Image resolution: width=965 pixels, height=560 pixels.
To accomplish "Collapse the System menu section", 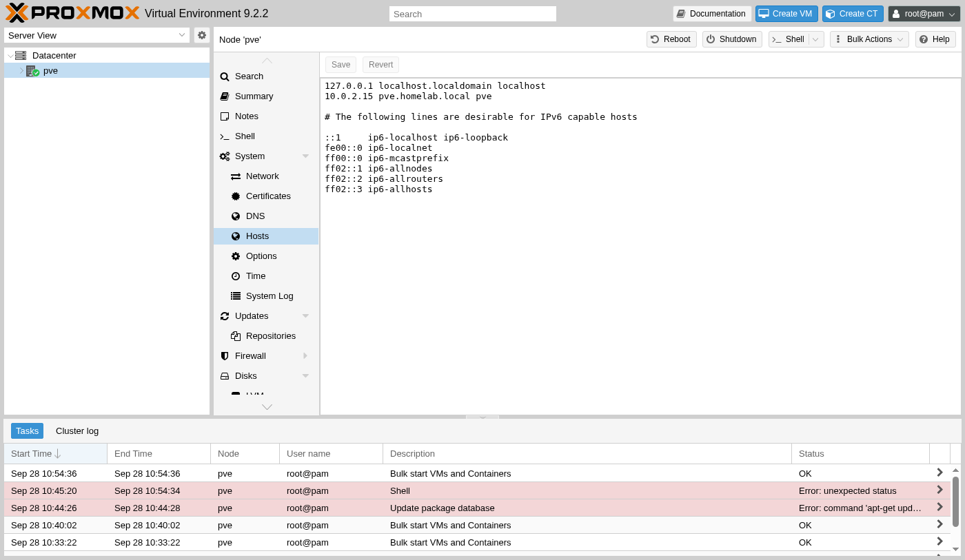I will pyautogui.click(x=305, y=156).
